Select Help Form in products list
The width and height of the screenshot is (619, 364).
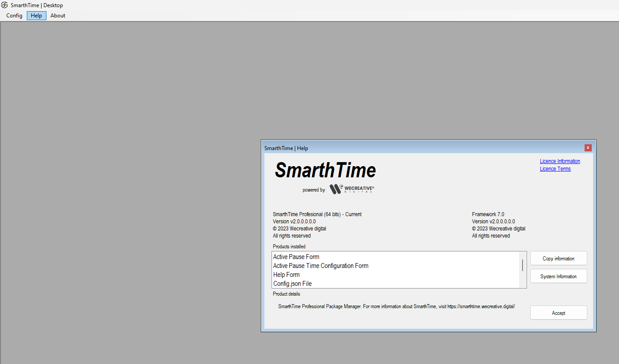click(395, 275)
